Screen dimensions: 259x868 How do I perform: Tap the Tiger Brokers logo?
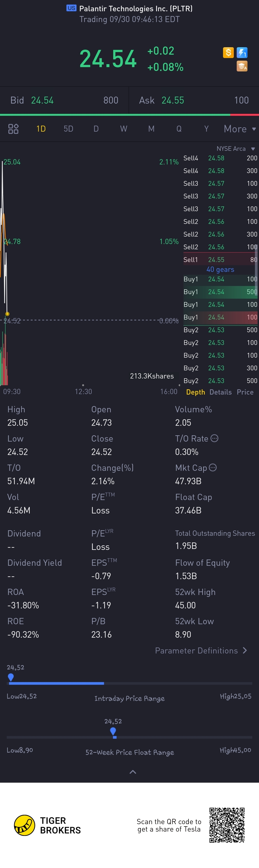pyautogui.click(x=47, y=825)
